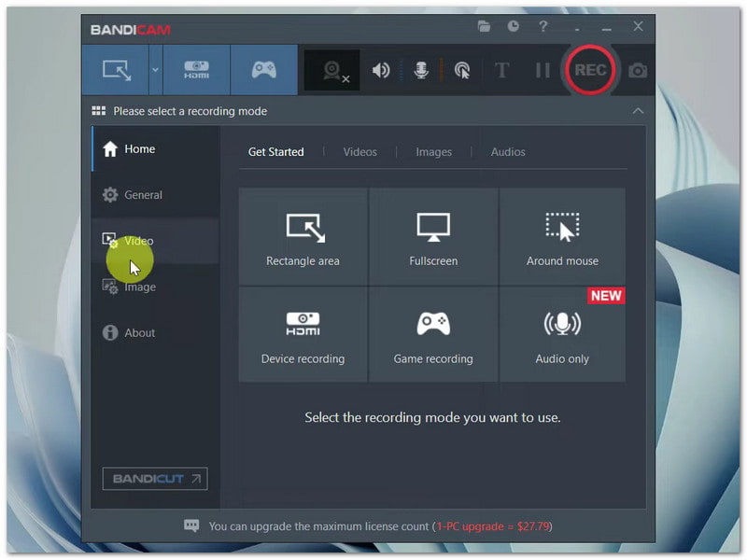Switch to the Videos tab

pyautogui.click(x=360, y=152)
